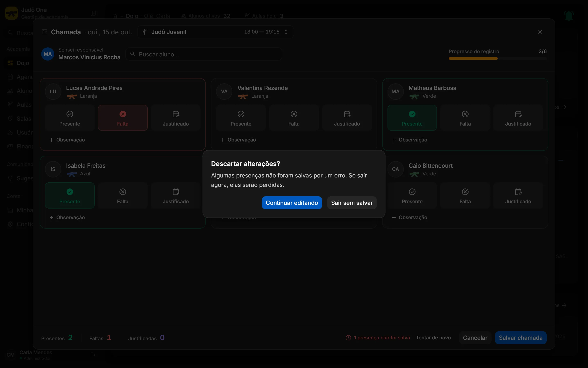Add Observação for Matheus Barbosa
This screenshot has width=588, height=368.
tap(409, 140)
